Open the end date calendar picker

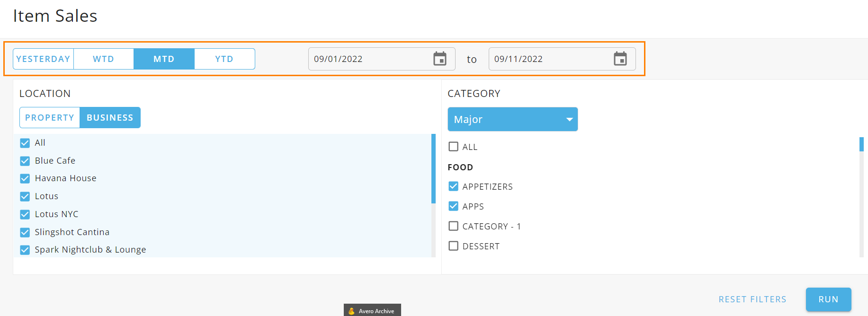pyautogui.click(x=620, y=59)
